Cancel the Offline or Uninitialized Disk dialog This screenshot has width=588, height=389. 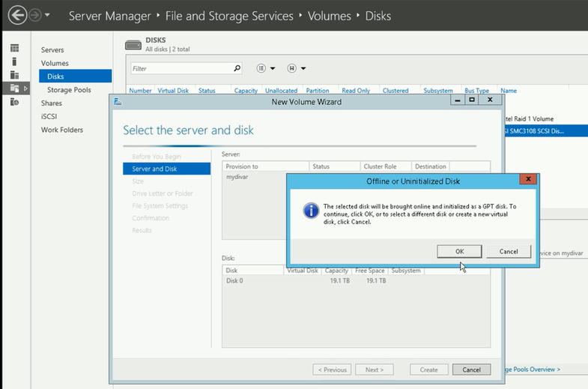pyautogui.click(x=508, y=251)
